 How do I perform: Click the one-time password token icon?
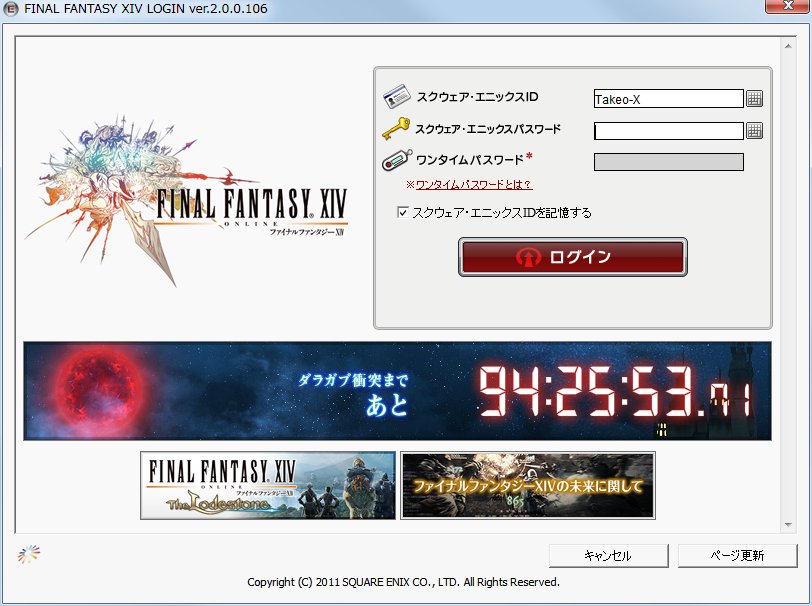pos(397,160)
